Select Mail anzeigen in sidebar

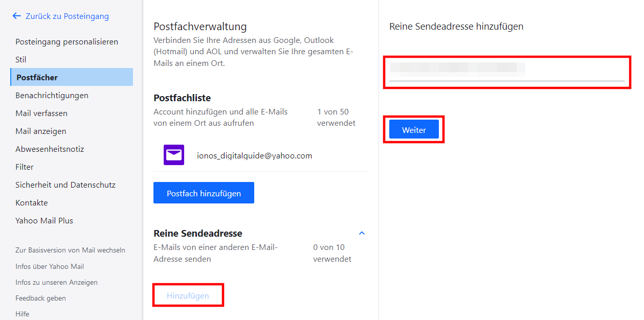click(41, 131)
